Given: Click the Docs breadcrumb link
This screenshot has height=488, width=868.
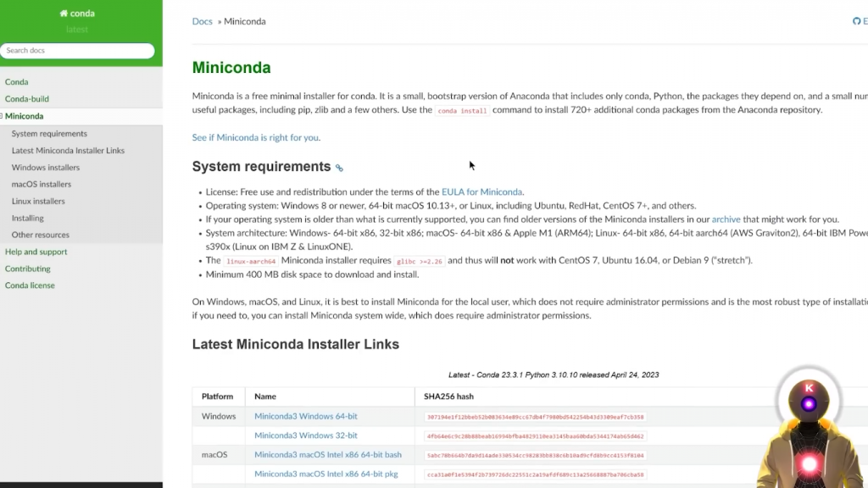Looking at the screenshot, I should [202, 21].
